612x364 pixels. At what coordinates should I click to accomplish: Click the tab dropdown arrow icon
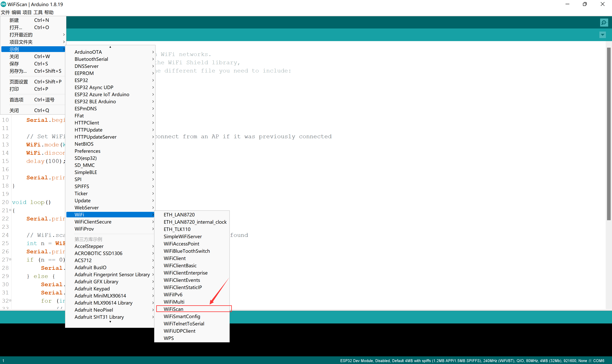tap(602, 35)
